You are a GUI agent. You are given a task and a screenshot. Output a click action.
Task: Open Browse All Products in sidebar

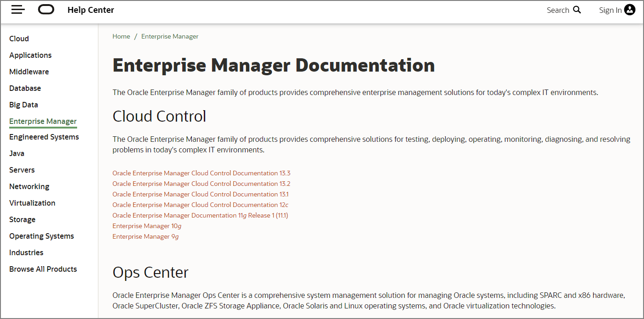[x=43, y=269]
